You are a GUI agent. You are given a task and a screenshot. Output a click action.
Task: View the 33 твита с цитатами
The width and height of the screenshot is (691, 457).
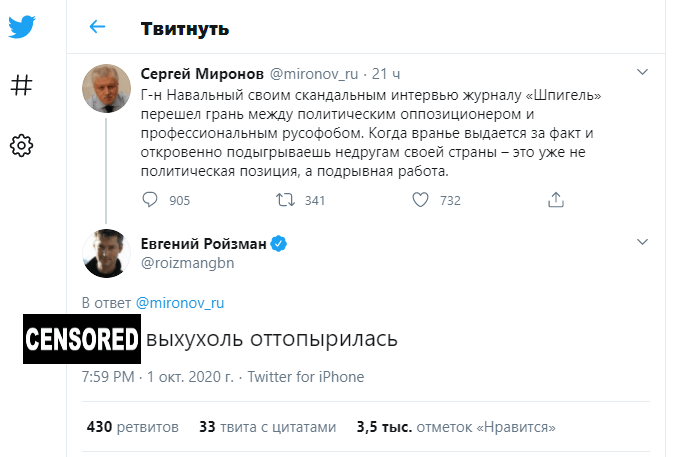pos(267,427)
